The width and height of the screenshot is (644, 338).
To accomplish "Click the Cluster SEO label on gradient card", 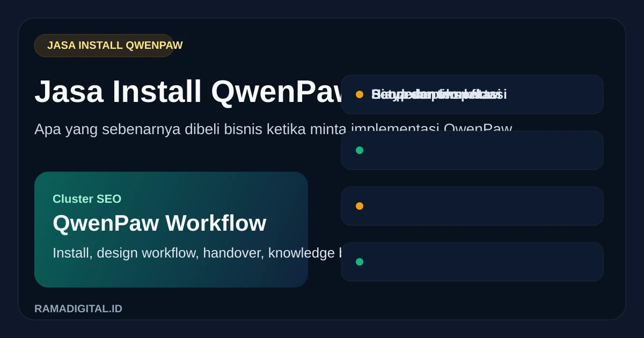I will tap(87, 199).
